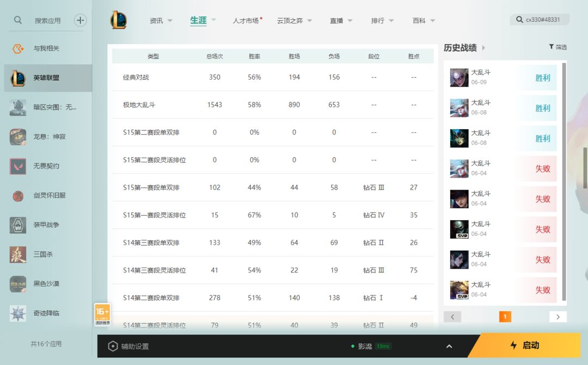The width and height of the screenshot is (588, 365).
Task: Open 三国杀 game icon
Action: 18,254
